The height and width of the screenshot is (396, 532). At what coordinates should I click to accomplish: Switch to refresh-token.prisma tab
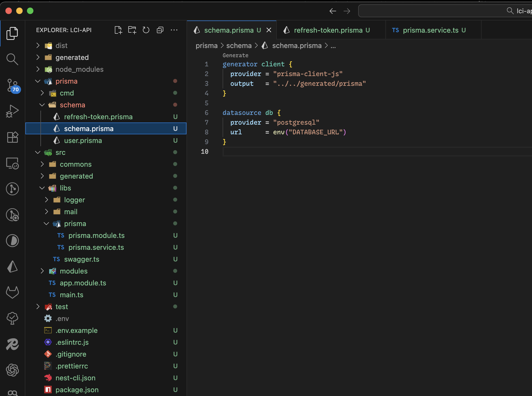coord(328,30)
